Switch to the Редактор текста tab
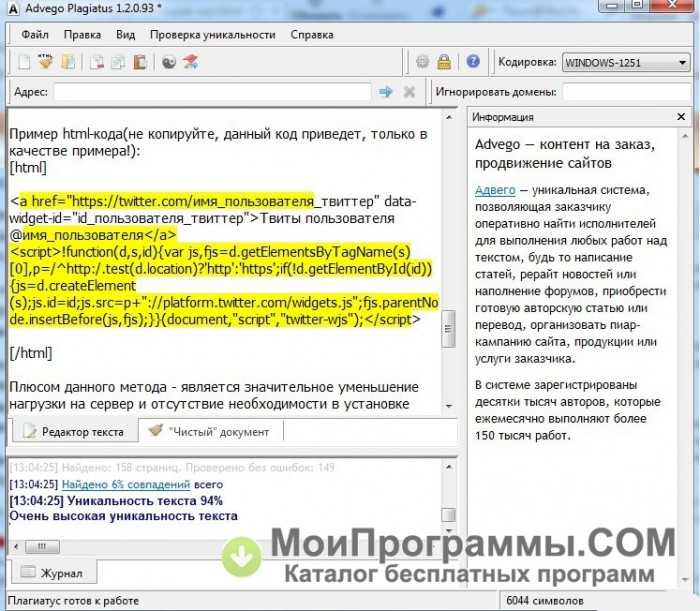 coord(75,432)
